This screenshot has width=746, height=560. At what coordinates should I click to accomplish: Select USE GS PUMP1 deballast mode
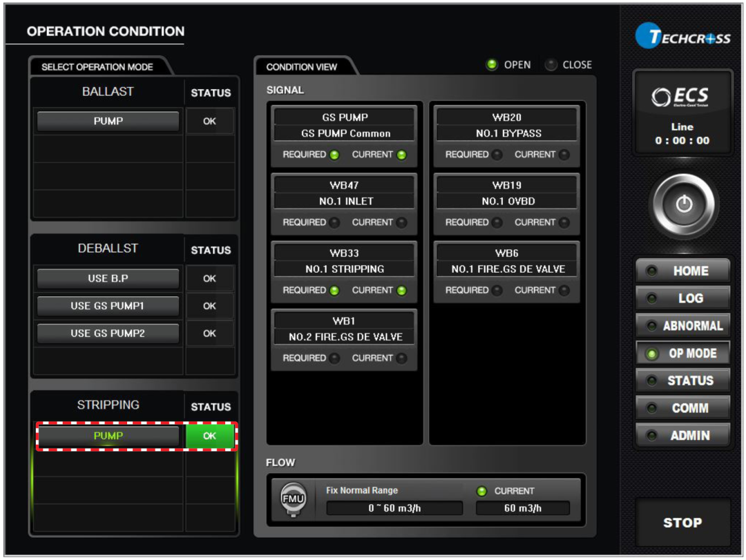point(108,306)
